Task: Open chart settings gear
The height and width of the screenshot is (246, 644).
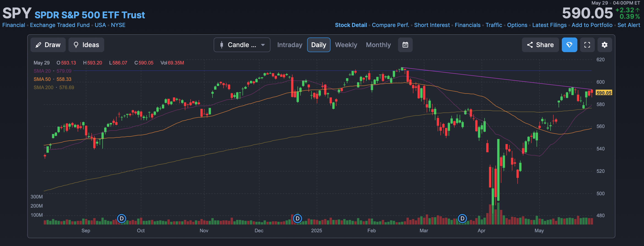Action: tap(605, 45)
